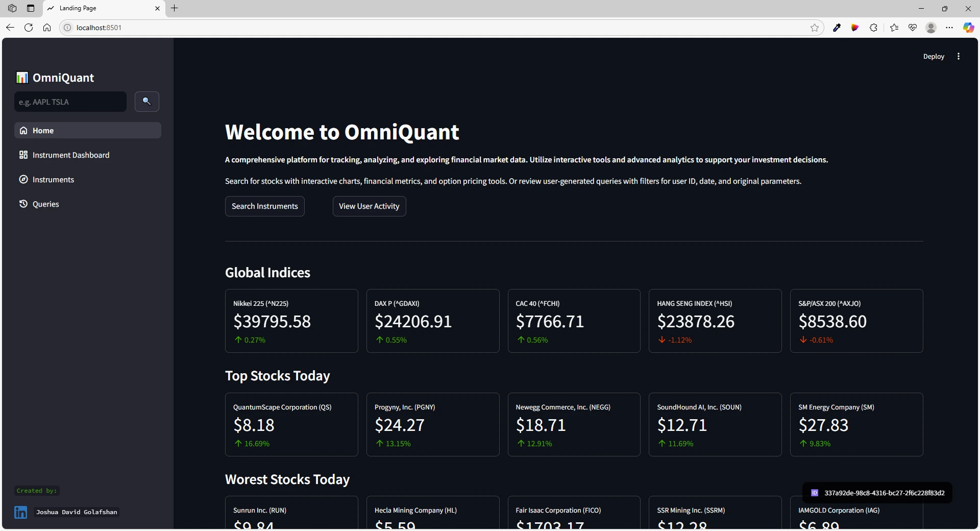980x531 pixels.
Task: Click the OmniQuant bar chart logo
Action: click(22, 78)
